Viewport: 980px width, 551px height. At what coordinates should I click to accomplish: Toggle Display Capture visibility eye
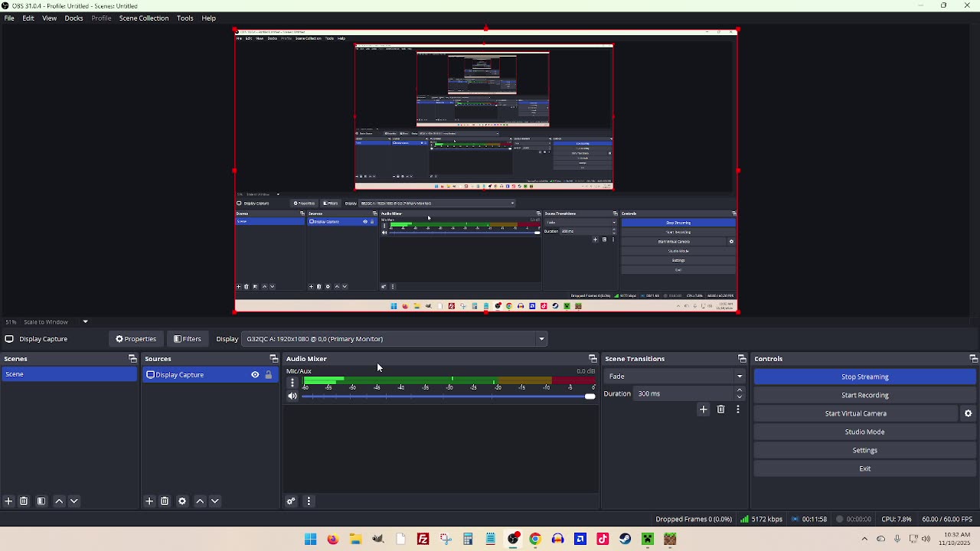255,375
